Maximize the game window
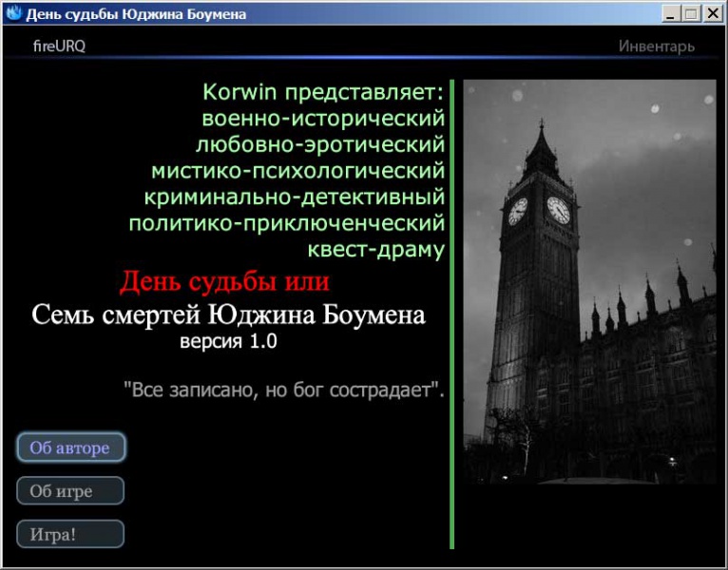This screenshot has height=570, width=728. [x=690, y=14]
